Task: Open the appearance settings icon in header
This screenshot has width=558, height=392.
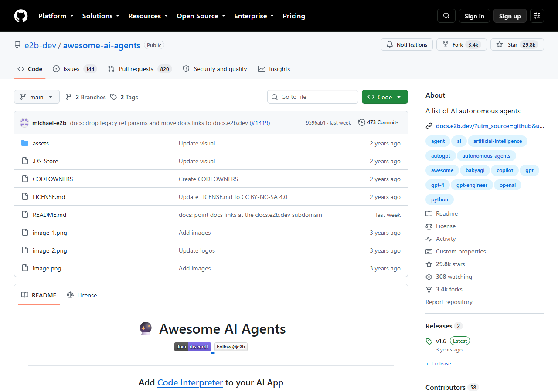Action: pyautogui.click(x=537, y=16)
